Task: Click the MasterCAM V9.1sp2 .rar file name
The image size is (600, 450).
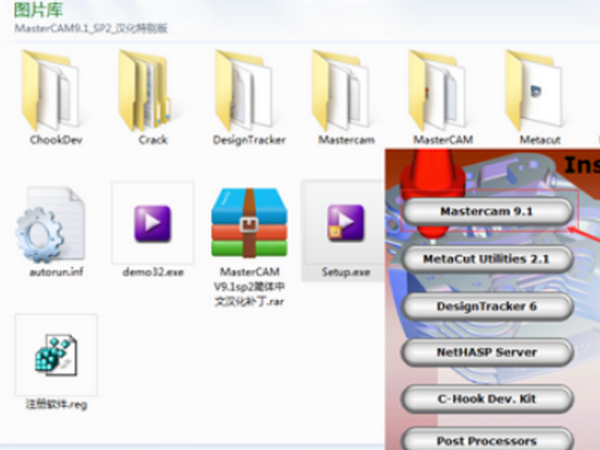Action: (x=249, y=287)
